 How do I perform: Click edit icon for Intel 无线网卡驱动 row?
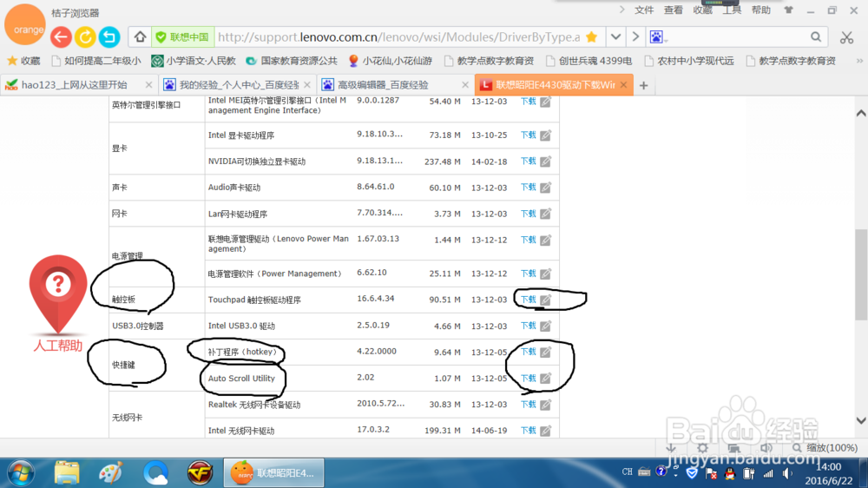(x=546, y=431)
